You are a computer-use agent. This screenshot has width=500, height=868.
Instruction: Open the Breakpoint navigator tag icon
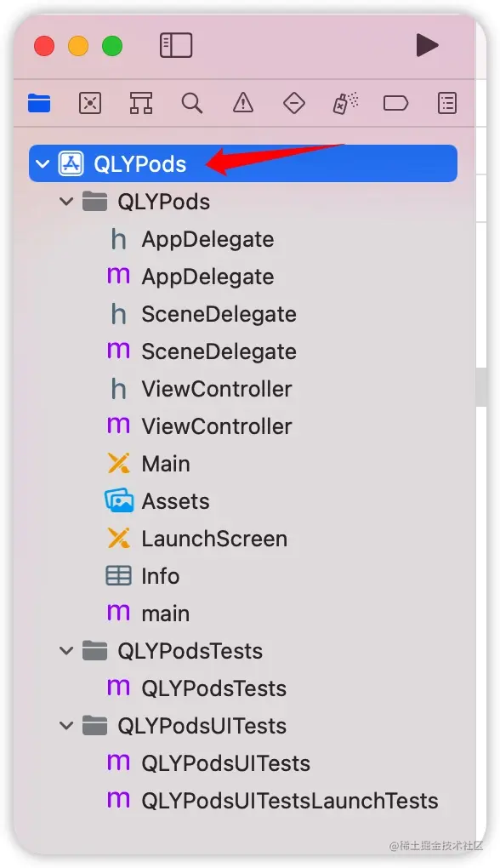pyautogui.click(x=395, y=103)
